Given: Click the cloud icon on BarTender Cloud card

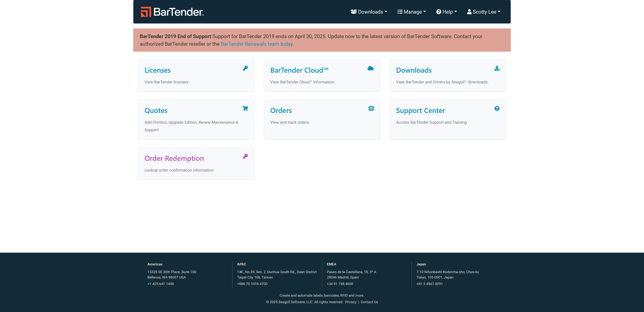Looking at the screenshot, I should tap(370, 68).
